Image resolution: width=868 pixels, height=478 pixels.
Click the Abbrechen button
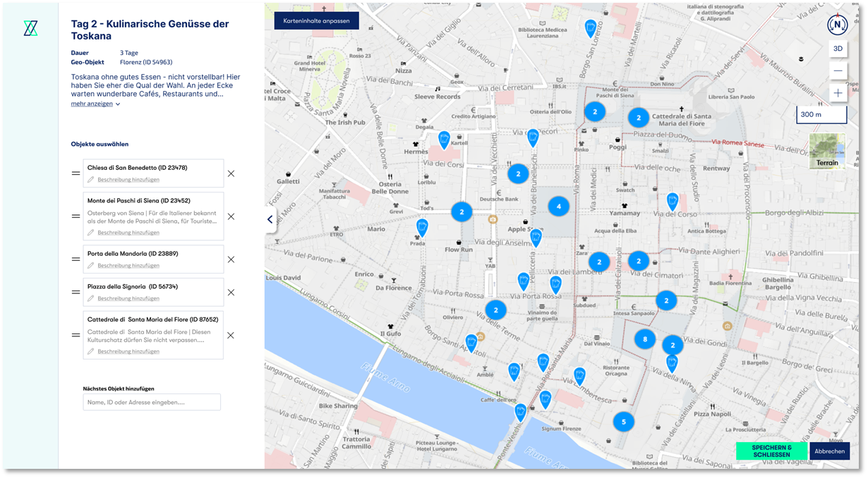pyautogui.click(x=829, y=451)
